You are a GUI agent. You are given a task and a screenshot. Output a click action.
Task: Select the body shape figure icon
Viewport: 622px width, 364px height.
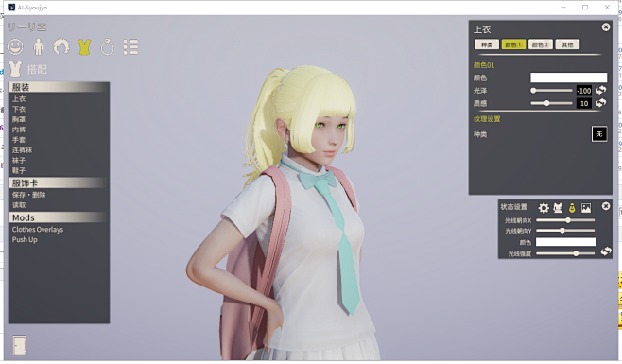(39, 47)
